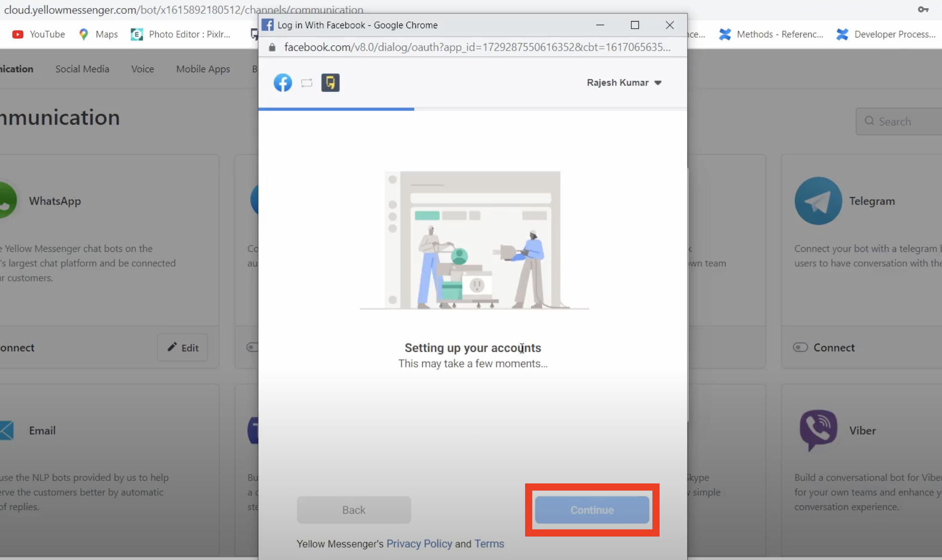
Task: Open the Developer Process bookmark
Action: point(886,34)
